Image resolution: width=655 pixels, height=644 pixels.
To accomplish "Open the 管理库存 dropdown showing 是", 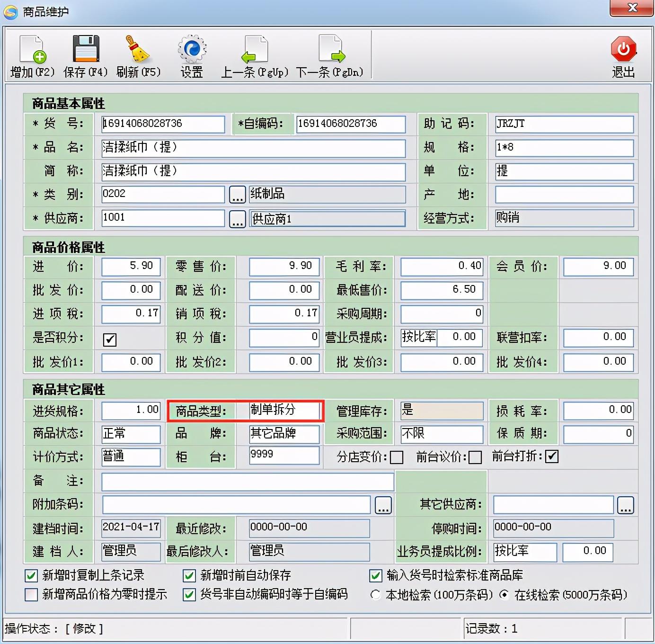I will (x=442, y=410).
